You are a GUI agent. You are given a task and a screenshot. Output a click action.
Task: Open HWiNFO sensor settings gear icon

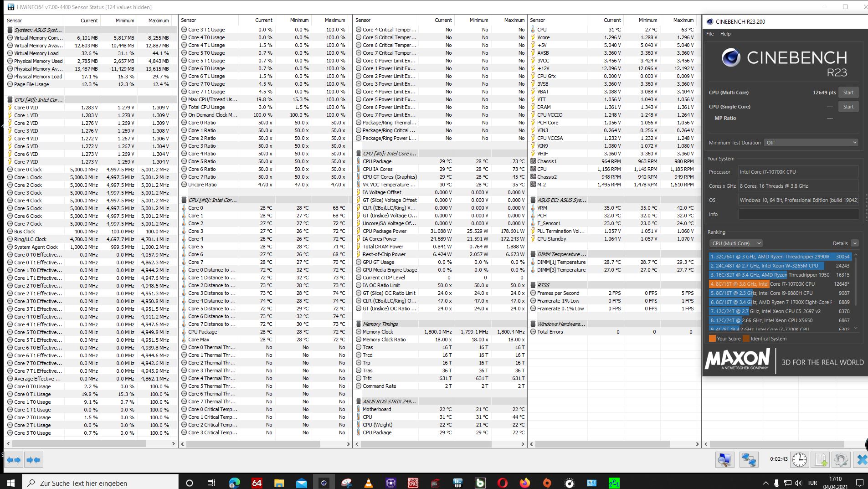coord(841,459)
